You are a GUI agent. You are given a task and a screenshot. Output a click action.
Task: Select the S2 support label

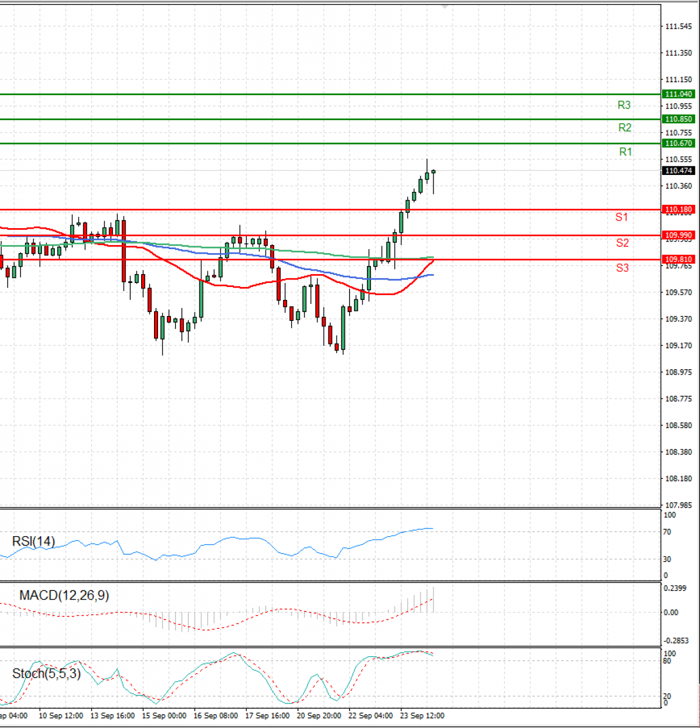[x=622, y=243]
